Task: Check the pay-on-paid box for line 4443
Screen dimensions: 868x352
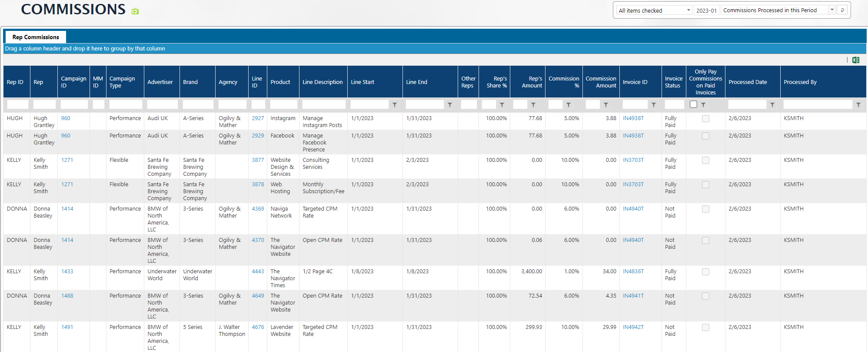Action: tap(705, 272)
